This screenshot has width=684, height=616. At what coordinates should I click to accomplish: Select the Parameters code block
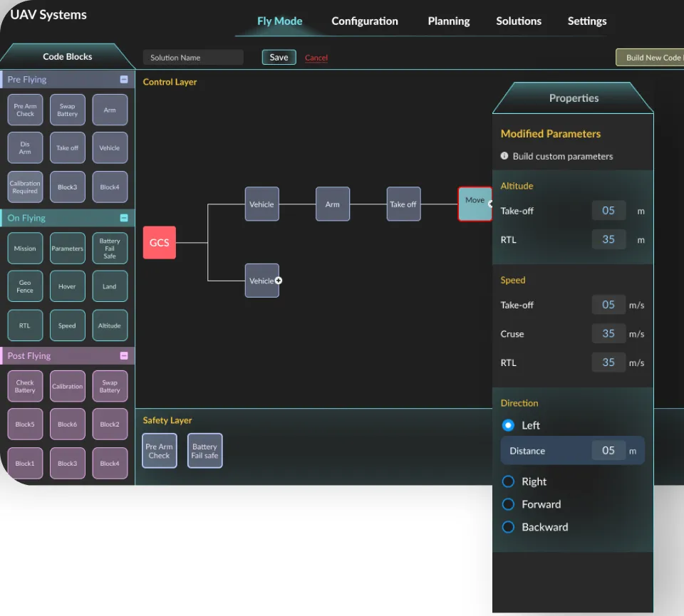click(67, 248)
